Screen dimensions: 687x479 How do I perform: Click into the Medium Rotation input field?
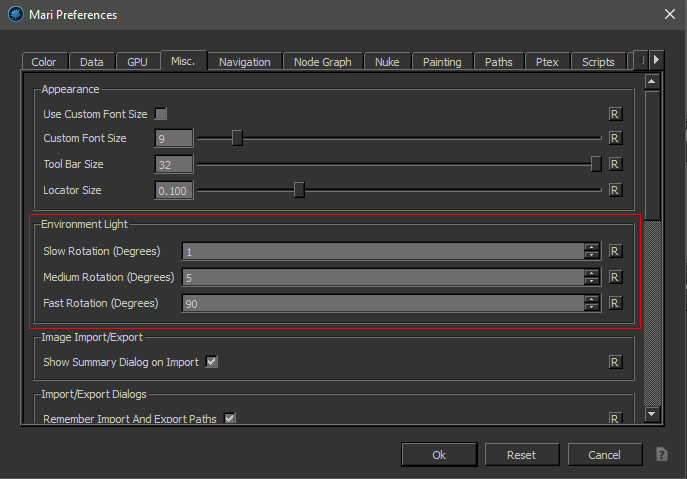pos(380,277)
